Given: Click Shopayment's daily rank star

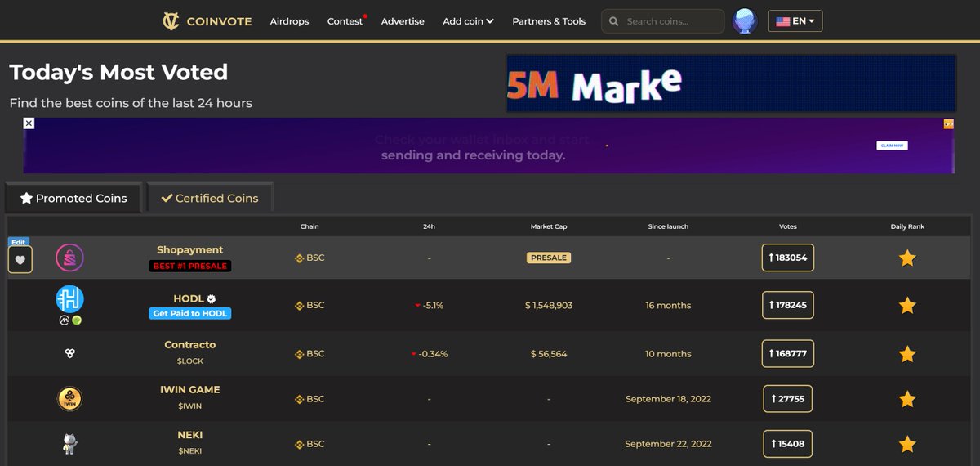Looking at the screenshot, I should click(907, 258).
